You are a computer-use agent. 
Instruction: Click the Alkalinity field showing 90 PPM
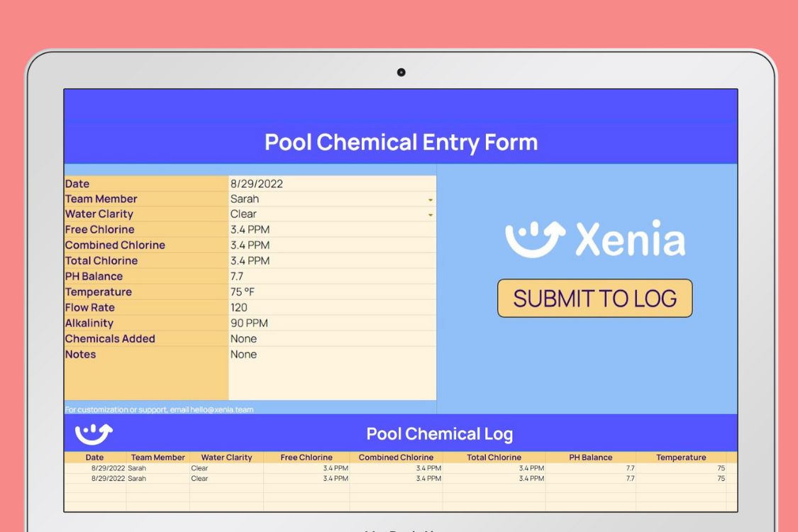tap(333, 323)
